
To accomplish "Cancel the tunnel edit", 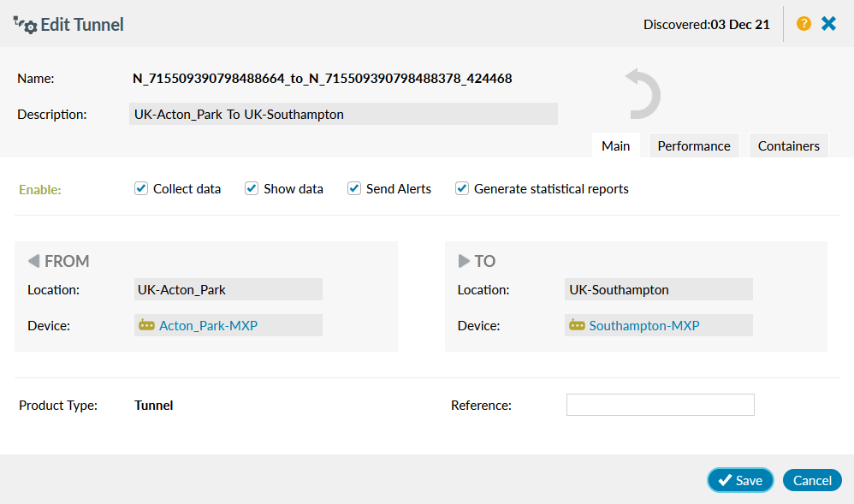I will click(811, 480).
